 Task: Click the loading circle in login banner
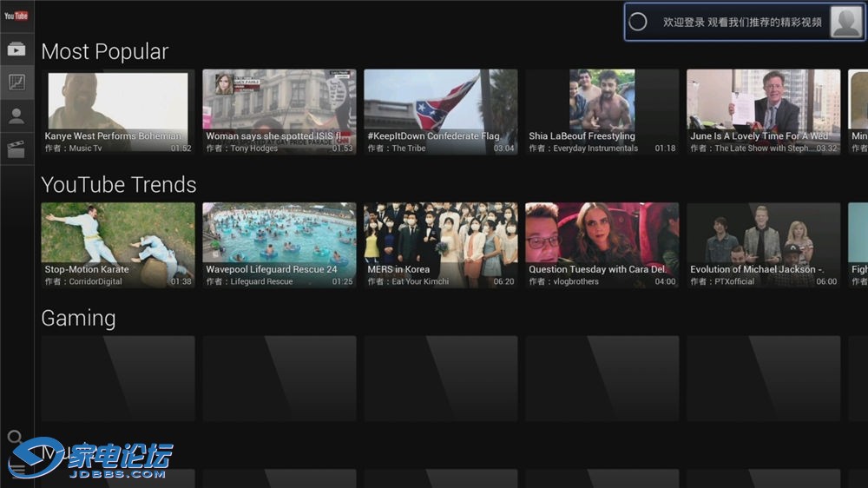pyautogui.click(x=638, y=22)
